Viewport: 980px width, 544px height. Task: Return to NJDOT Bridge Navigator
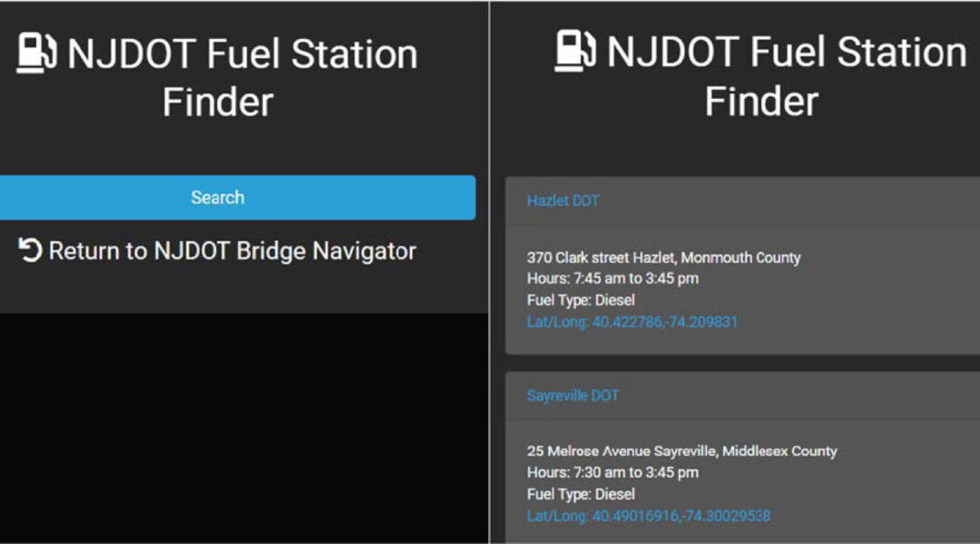[231, 251]
